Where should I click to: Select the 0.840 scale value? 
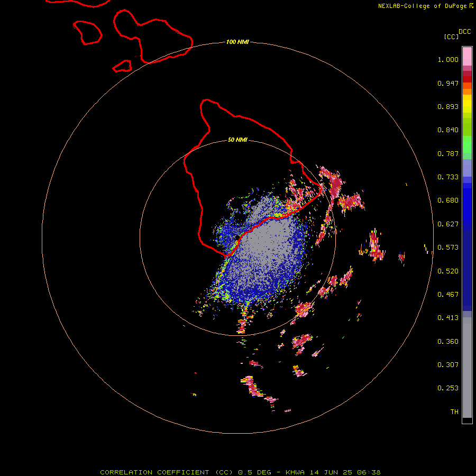coord(448,130)
